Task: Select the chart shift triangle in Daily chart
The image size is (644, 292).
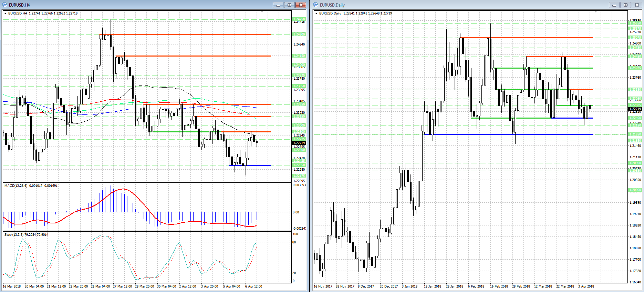Action: click(x=595, y=12)
